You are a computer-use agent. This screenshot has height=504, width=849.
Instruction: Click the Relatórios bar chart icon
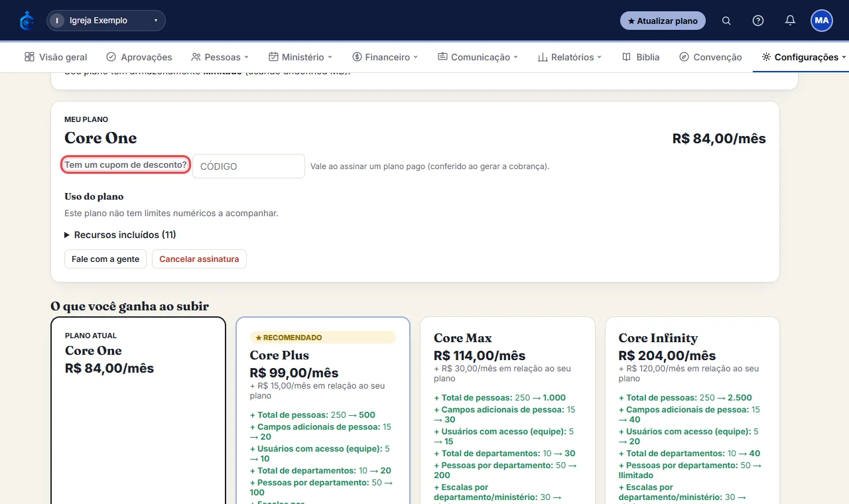tap(543, 57)
